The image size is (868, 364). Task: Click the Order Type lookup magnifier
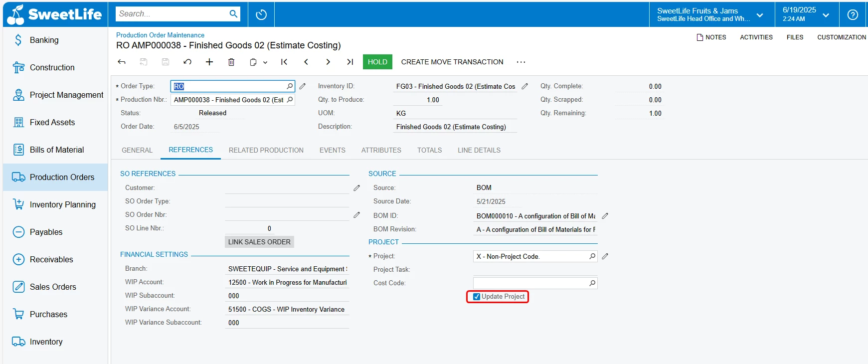pos(290,86)
